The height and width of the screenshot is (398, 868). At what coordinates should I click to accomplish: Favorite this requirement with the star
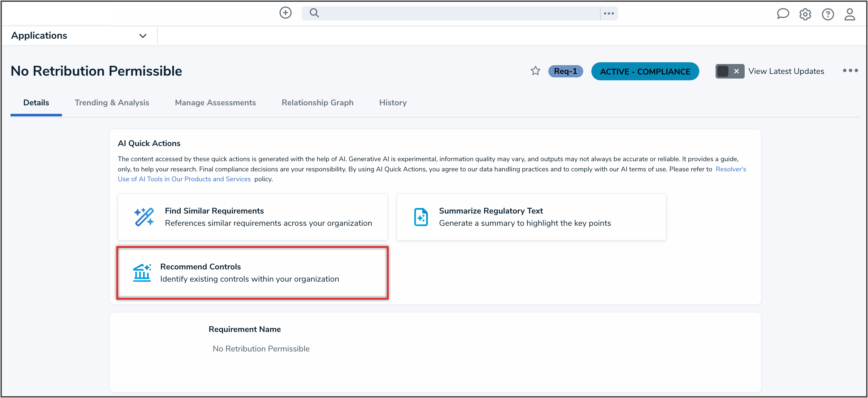point(535,71)
